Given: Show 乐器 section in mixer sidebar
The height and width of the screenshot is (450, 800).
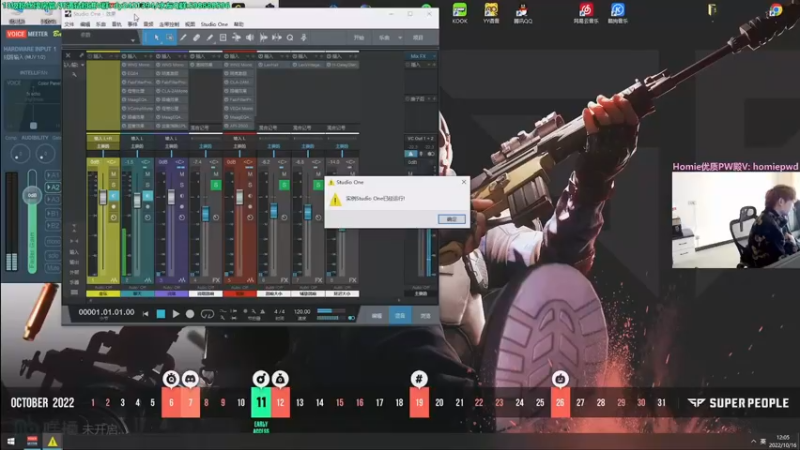Looking at the screenshot, I should [x=74, y=282].
